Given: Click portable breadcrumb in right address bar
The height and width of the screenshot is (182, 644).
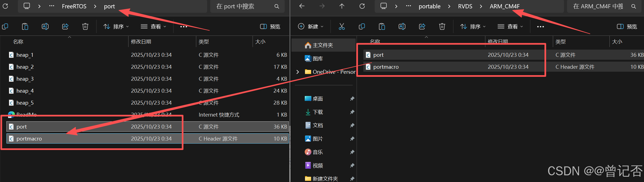Looking at the screenshot, I should (430, 6).
